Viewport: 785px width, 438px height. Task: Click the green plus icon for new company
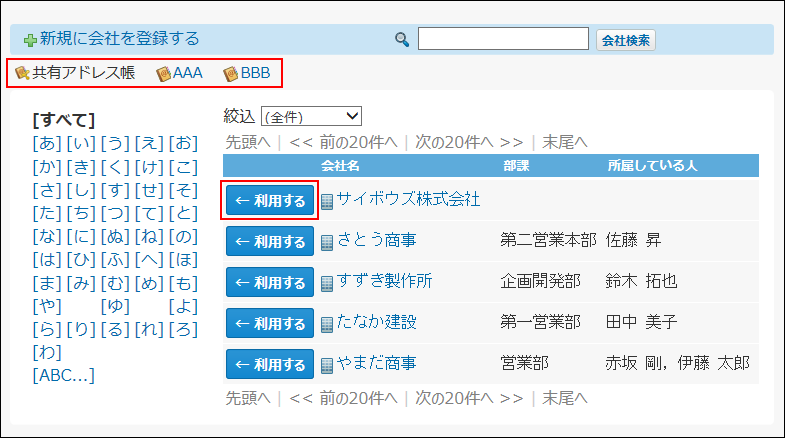pyautogui.click(x=30, y=40)
